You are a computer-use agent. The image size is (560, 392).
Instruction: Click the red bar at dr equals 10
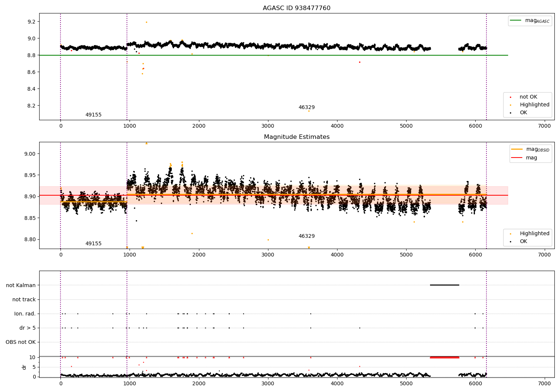444,357
